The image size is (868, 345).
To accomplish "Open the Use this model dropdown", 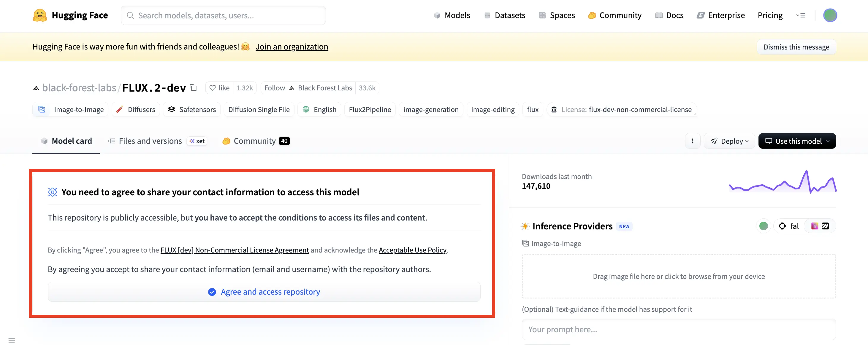I will click(797, 141).
